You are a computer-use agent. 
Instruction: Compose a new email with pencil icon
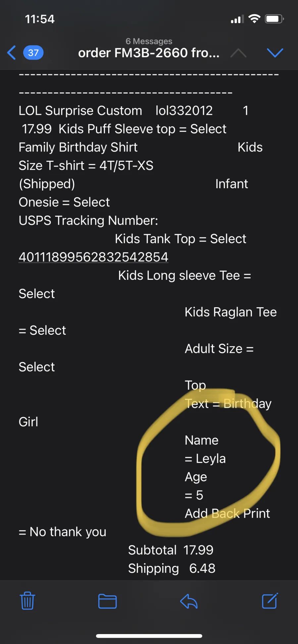click(x=270, y=601)
